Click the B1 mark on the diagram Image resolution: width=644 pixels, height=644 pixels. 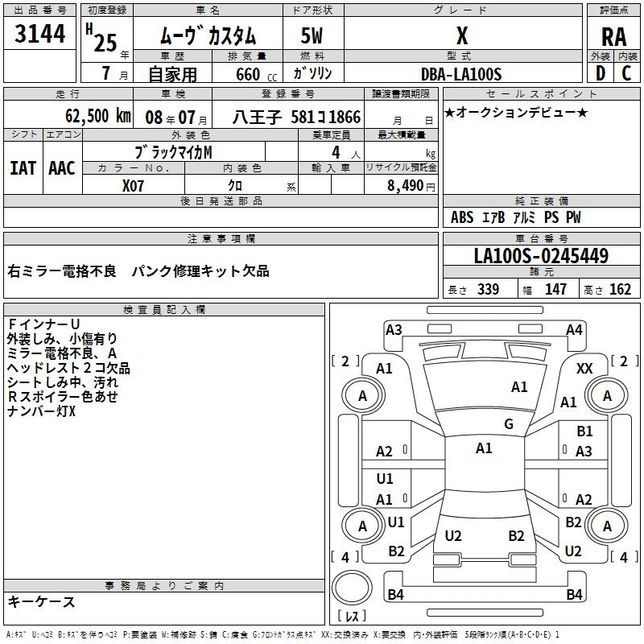[584, 431]
